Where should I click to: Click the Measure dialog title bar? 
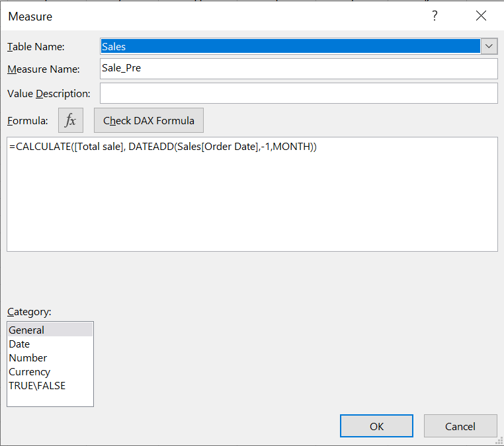[x=198, y=17]
